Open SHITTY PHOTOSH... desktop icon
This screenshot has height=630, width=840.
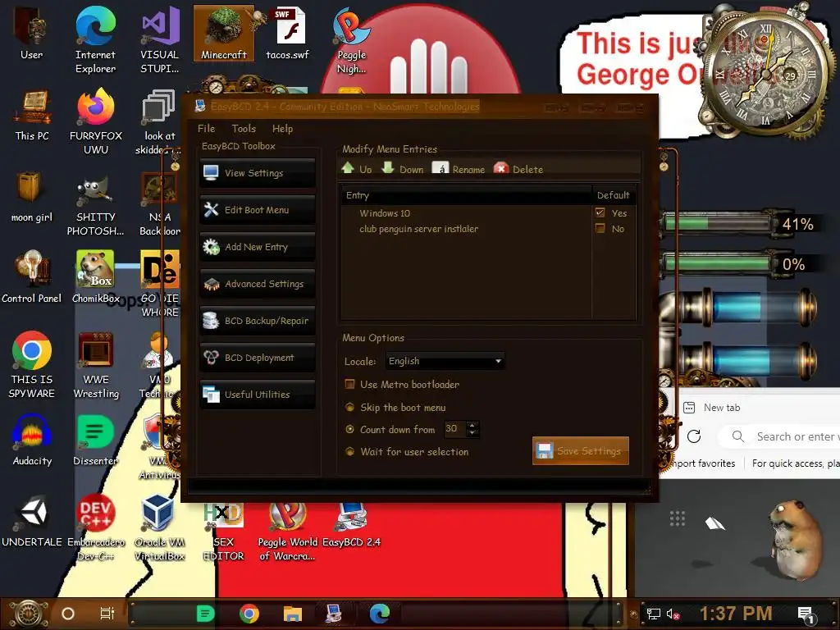click(x=95, y=203)
